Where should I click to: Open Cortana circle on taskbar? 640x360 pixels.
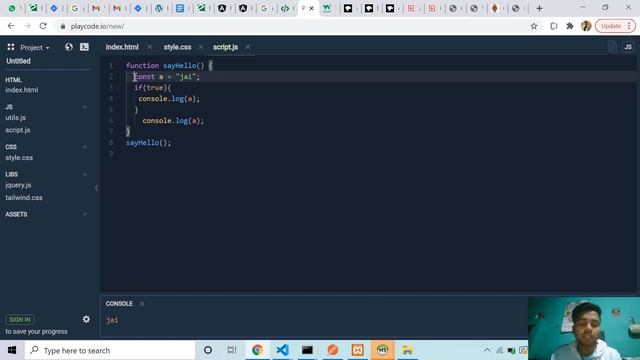(208, 350)
